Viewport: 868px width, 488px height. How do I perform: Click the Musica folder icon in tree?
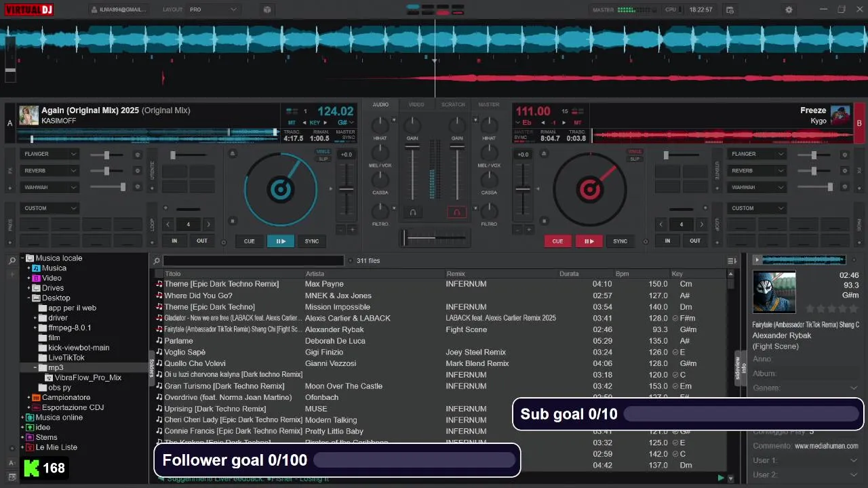[37, 268]
